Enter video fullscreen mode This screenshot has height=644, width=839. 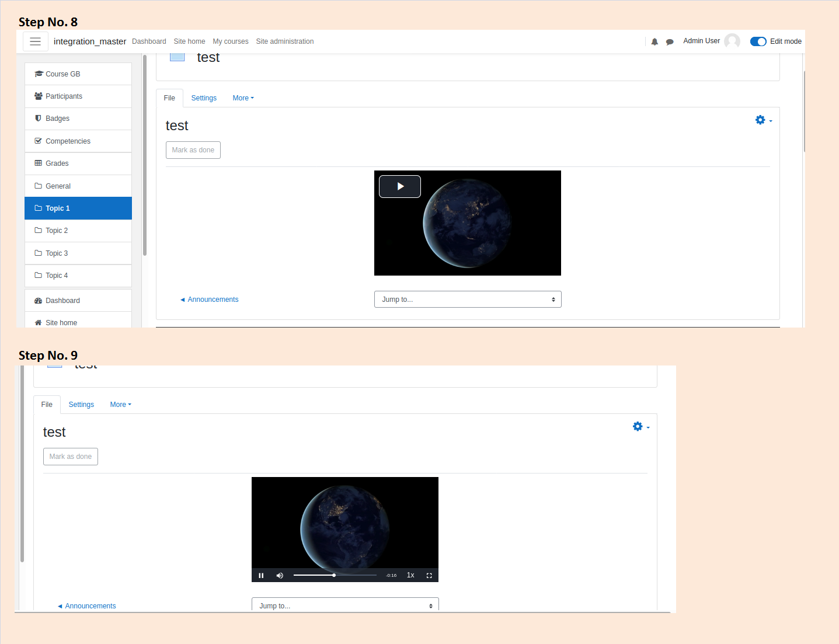tap(429, 576)
